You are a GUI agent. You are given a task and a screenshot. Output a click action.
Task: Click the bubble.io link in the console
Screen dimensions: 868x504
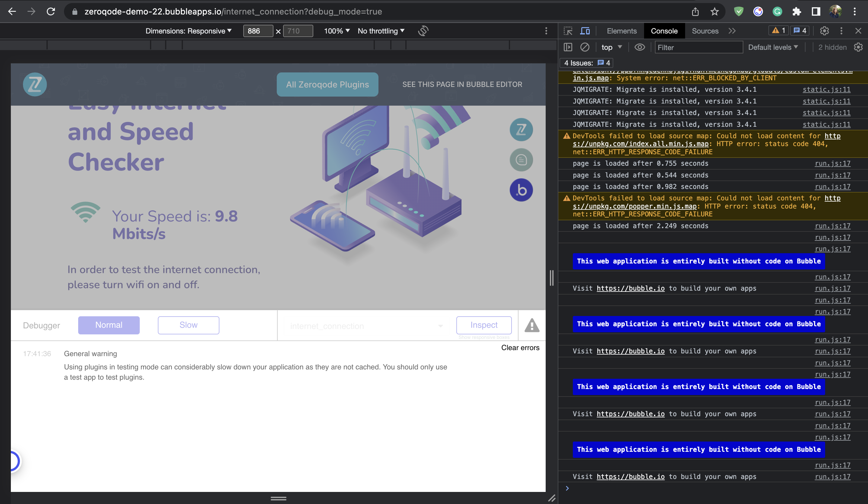(x=630, y=288)
